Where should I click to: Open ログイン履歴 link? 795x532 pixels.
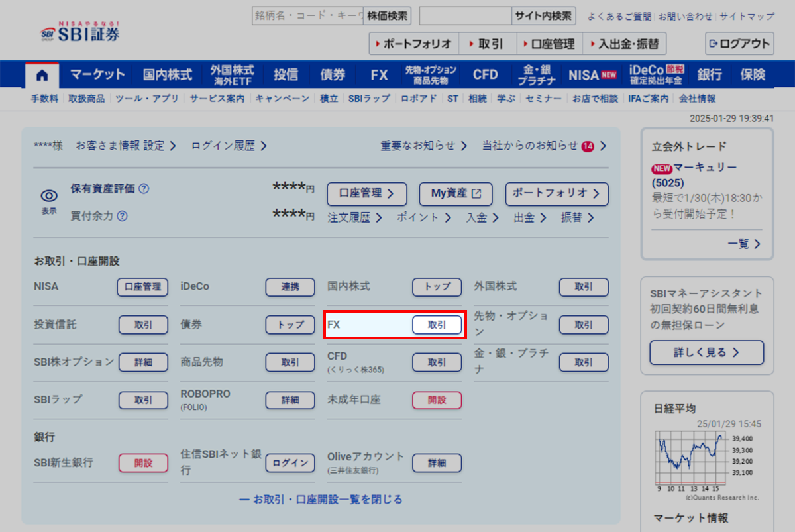pos(229,146)
